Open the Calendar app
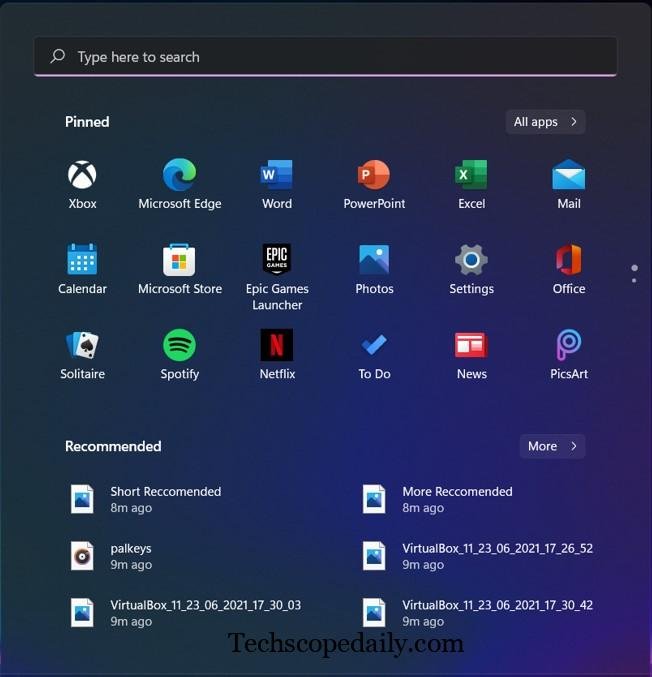652x677 pixels. point(82,269)
